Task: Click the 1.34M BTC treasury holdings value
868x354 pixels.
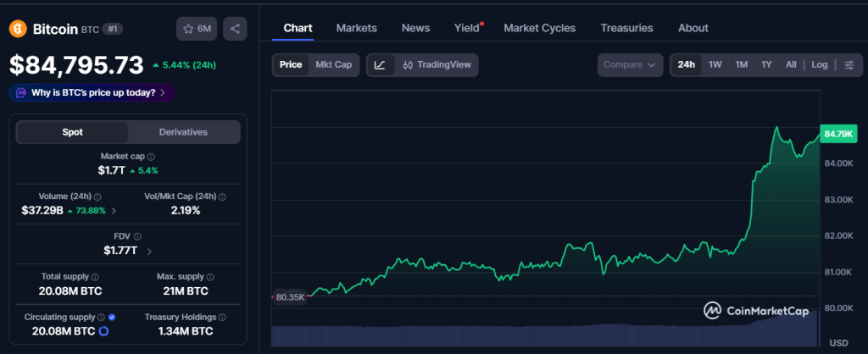Action: (x=185, y=331)
